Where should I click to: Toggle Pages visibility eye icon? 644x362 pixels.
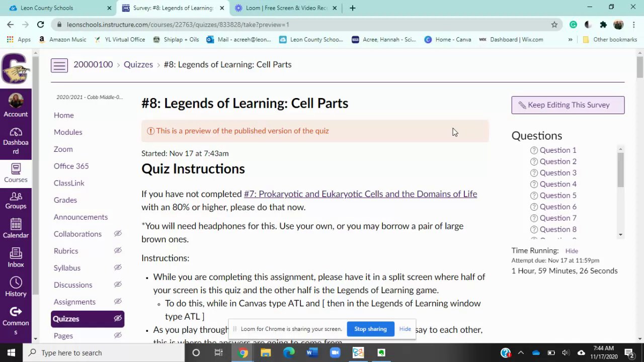tap(118, 335)
